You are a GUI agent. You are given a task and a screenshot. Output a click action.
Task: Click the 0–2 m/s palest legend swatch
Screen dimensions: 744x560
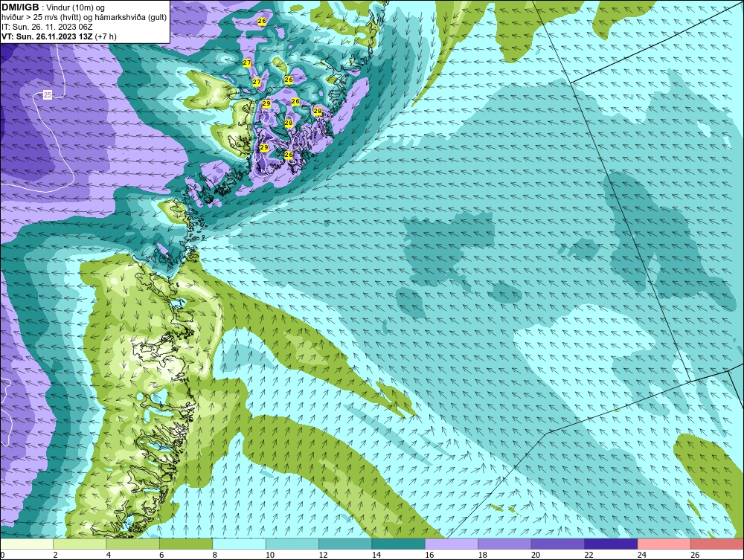point(27,544)
